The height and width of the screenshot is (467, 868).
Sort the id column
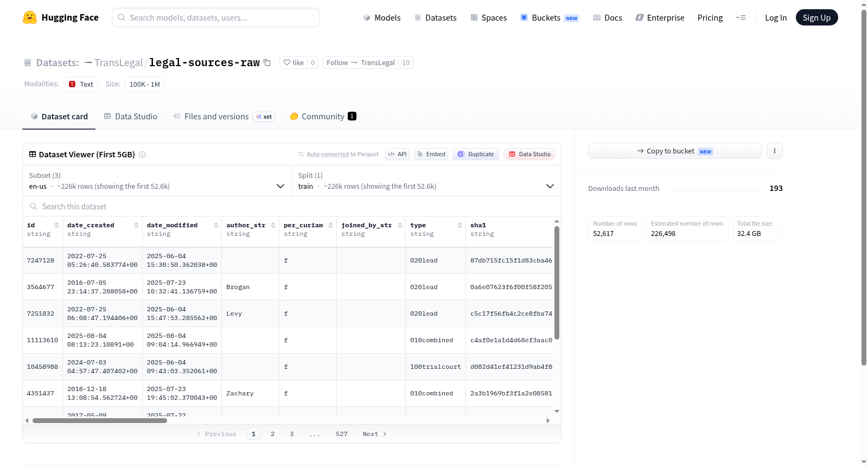(56, 225)
